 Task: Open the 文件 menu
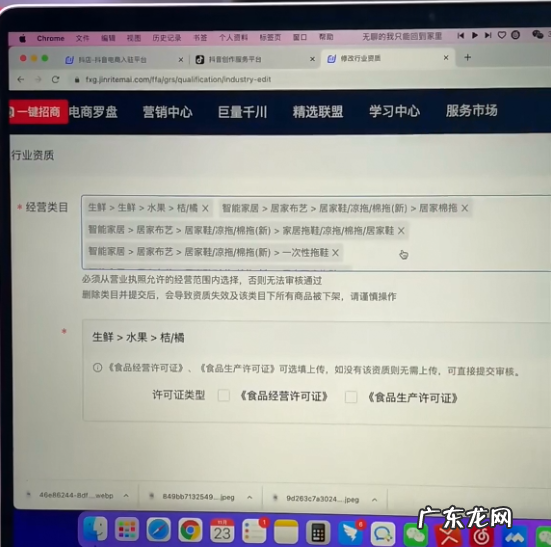(83, 38)
